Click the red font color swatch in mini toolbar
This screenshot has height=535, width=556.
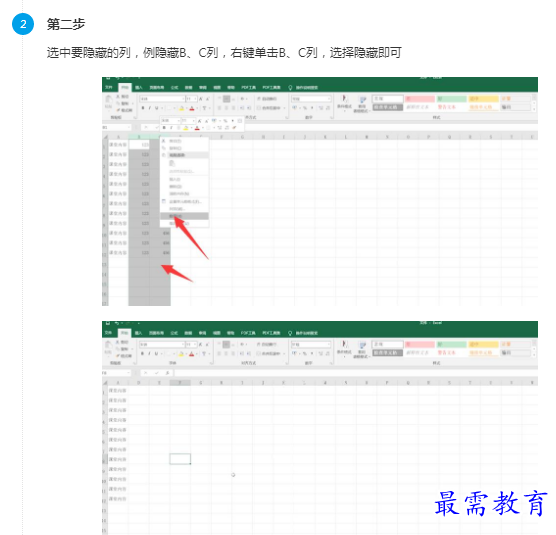tap(197, 128)
